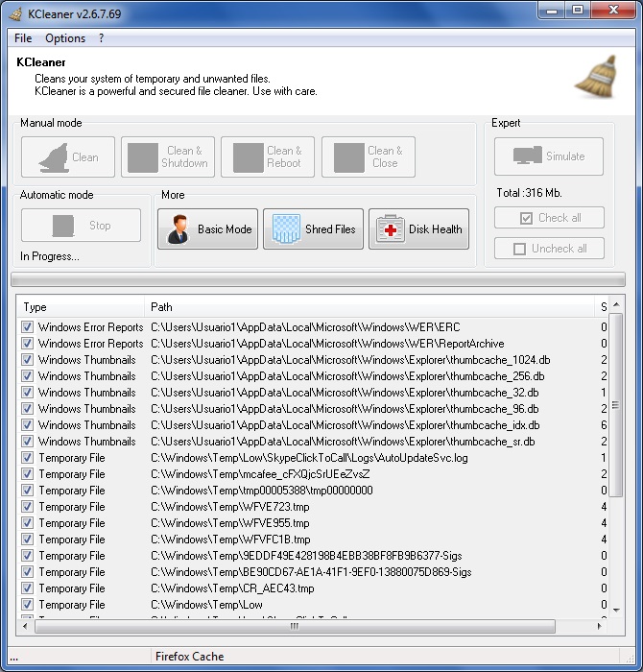Click the vertical scrollbar down arrow
The image size is (643, 672).
coord(616,610)
